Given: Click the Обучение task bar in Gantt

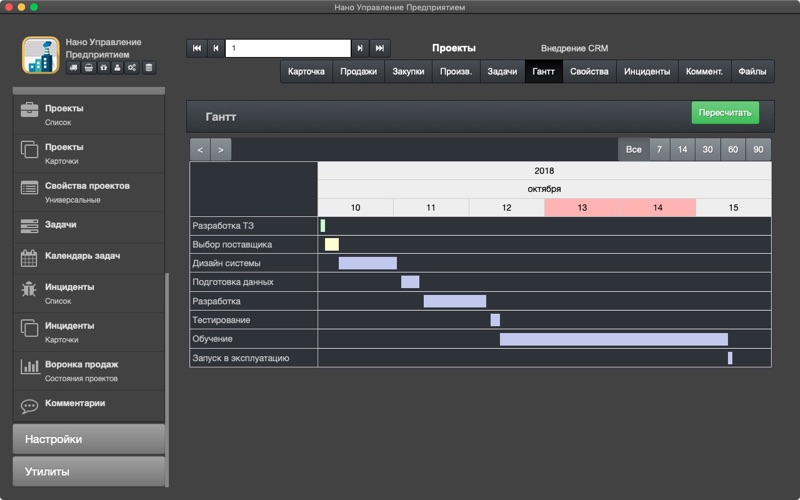Looking at the screenshot, I should click(614, 339).
